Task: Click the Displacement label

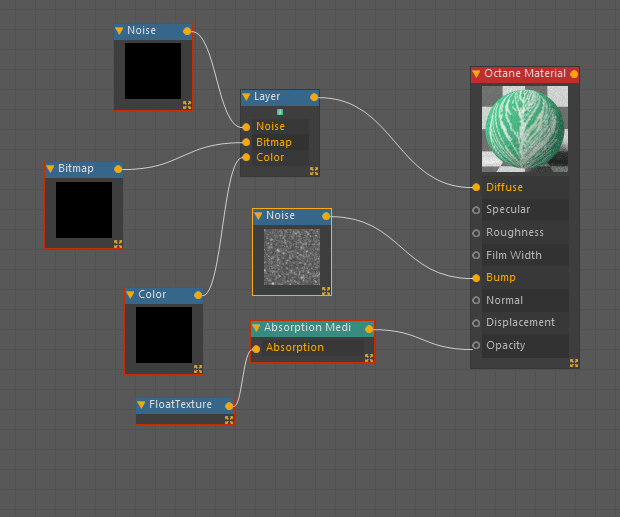Action: (520, 323)
